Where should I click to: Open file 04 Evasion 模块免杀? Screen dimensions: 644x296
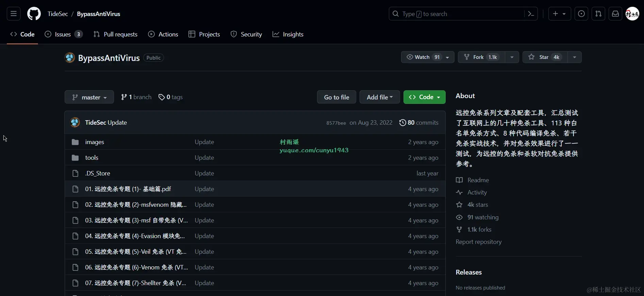pyautogui.click(x=135, y=236)
